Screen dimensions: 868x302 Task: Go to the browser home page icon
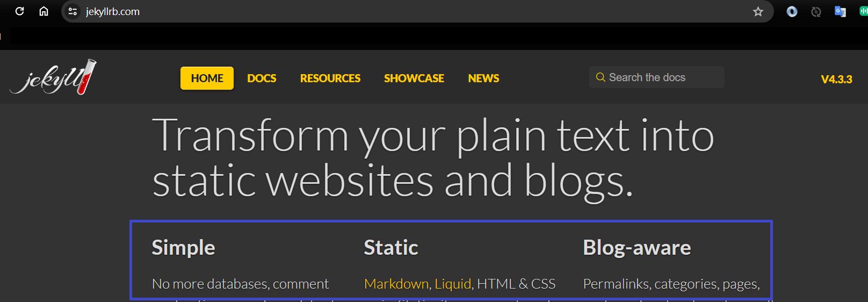pyautogui.click(x=44, y=11)
